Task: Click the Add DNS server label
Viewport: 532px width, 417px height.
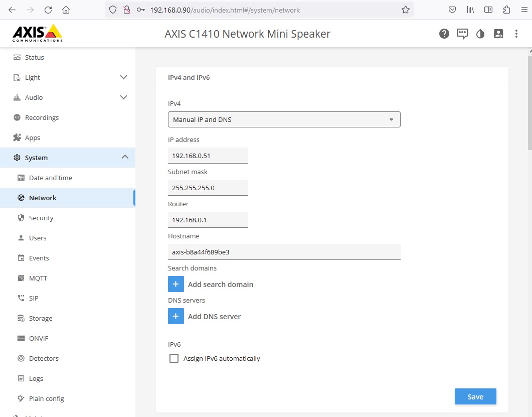Action: [215, 317]
